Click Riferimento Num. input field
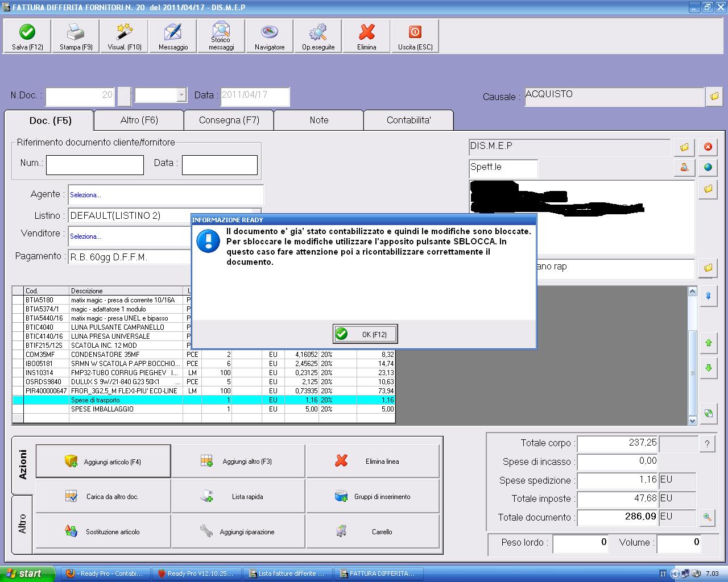 (x=95, y=165)
